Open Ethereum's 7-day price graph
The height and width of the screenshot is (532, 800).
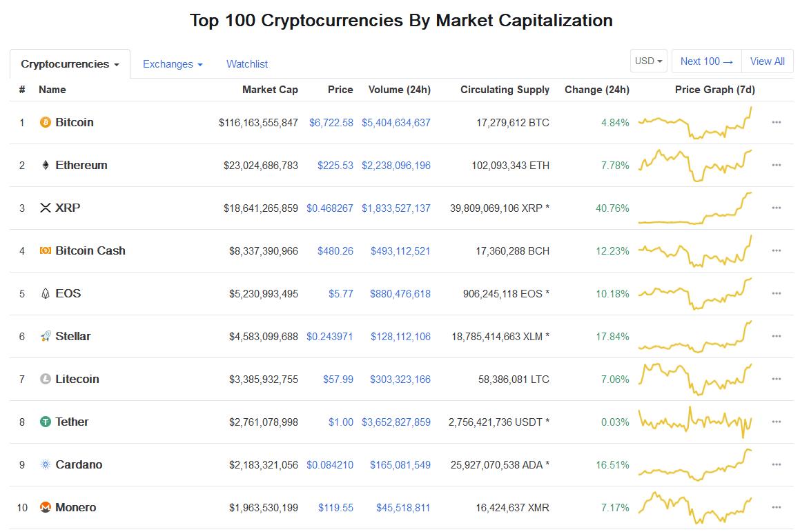694,166
